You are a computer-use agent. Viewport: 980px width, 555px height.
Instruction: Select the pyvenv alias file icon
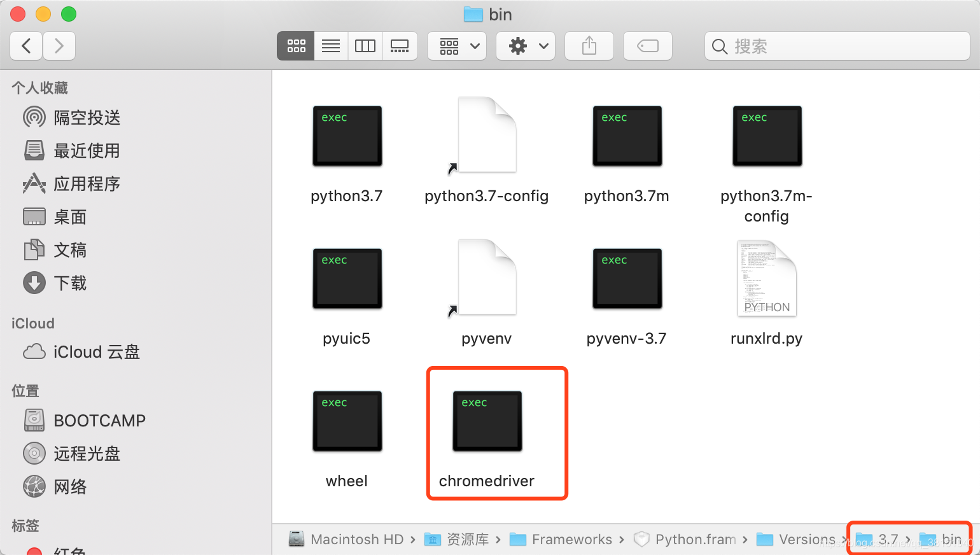pos(487,277)
